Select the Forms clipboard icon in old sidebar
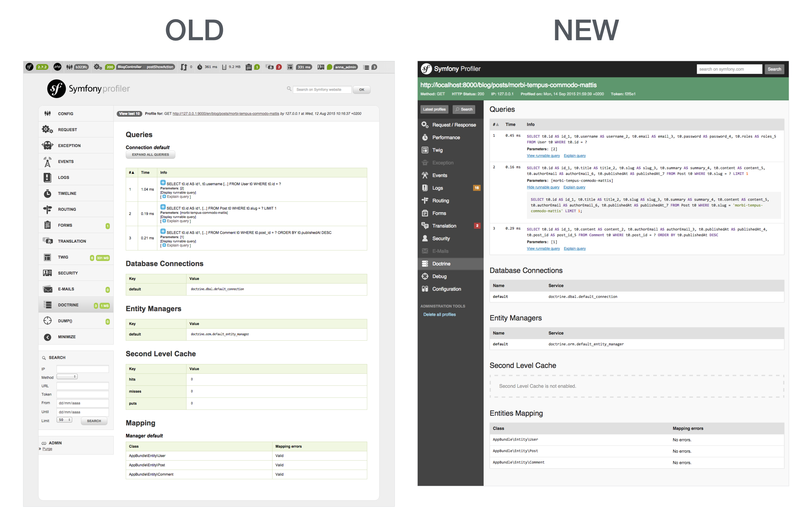Viewport: 812px width, 527px height. pos(48,225)
